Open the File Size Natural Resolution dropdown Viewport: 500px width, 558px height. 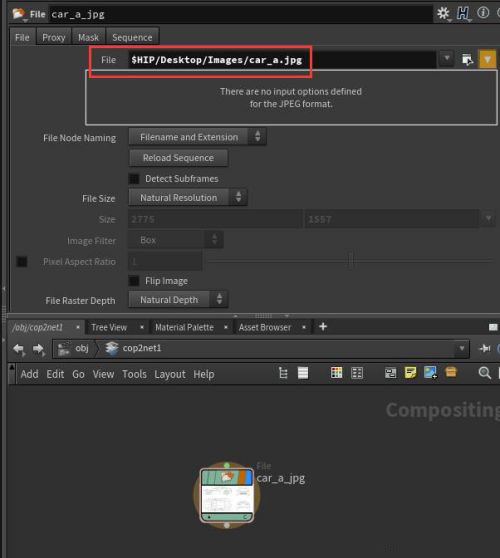(x=188, y=198)
